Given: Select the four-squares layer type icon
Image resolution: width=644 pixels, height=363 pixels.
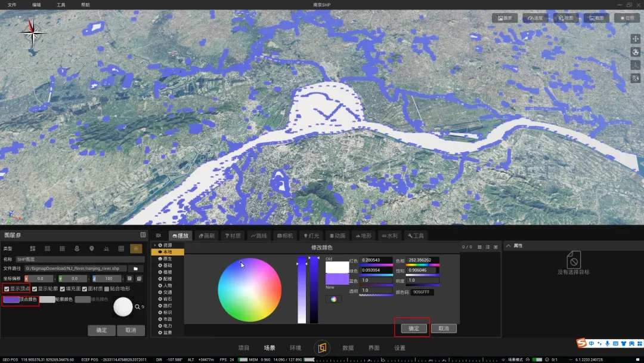Looking at the screenshot, I should tap(47, 249).
